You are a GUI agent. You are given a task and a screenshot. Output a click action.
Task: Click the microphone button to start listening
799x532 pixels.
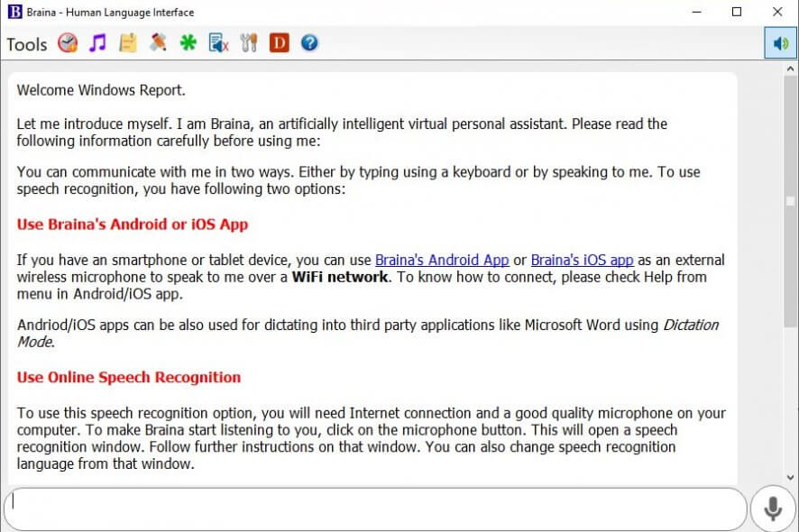(773, 509)
